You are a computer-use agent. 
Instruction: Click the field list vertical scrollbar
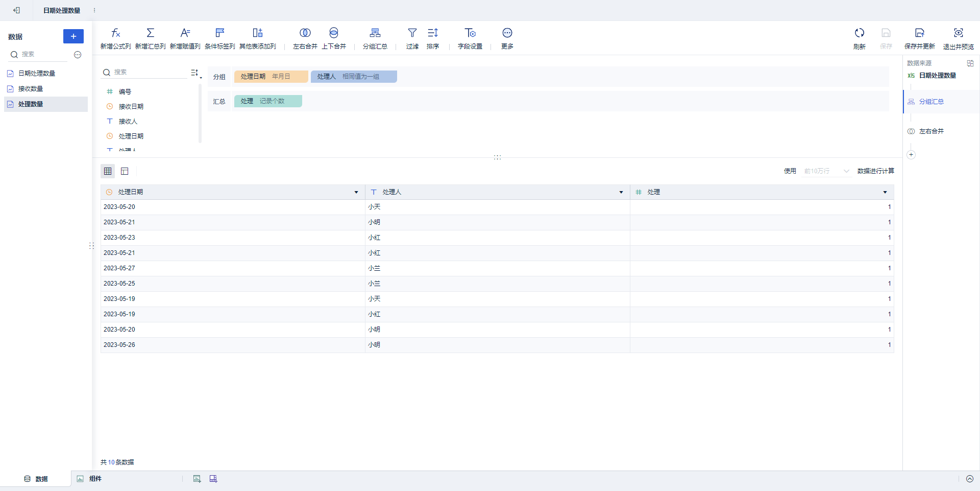click(x=200, y=113)
